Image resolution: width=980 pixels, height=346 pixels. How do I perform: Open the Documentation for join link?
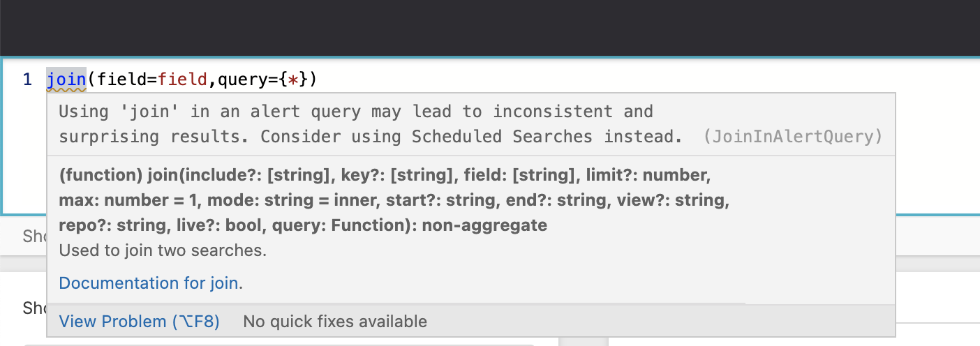click(x=149, y=283)
